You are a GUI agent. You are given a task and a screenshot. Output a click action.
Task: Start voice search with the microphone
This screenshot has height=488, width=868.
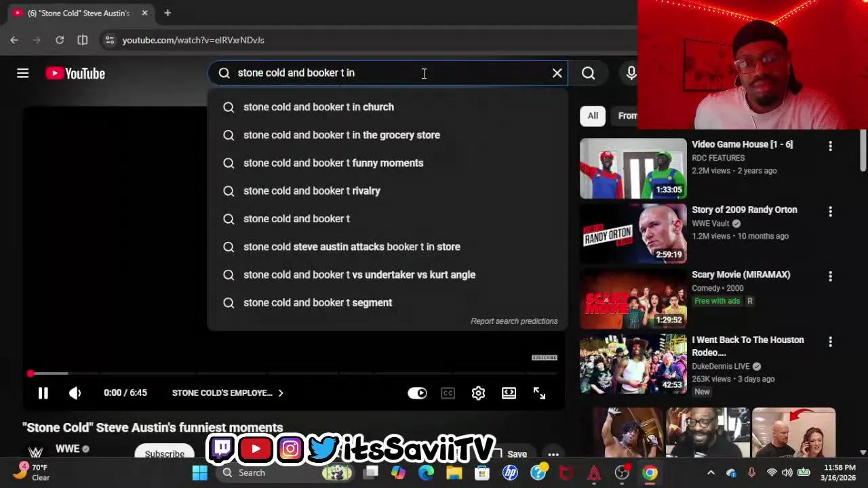coord(631,73)
